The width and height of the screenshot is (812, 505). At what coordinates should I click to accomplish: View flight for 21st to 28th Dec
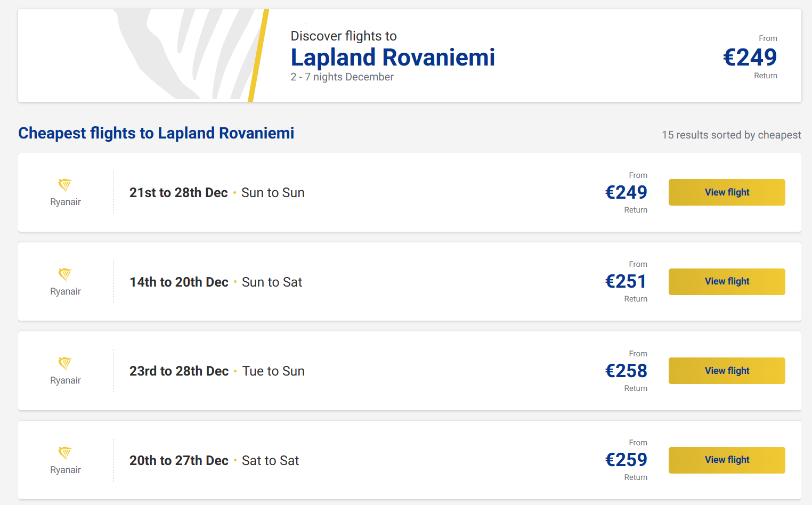pos(726,192)
